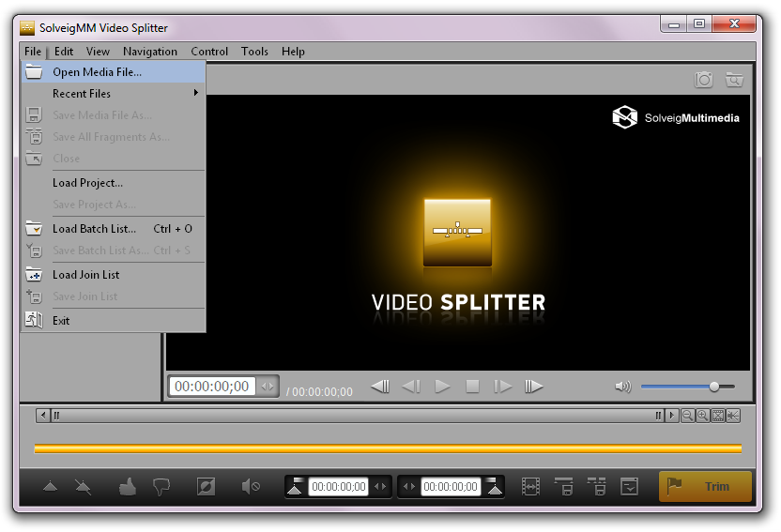Click the current time stepper arrows
The image size is (781, 532).
pos(268,387)
